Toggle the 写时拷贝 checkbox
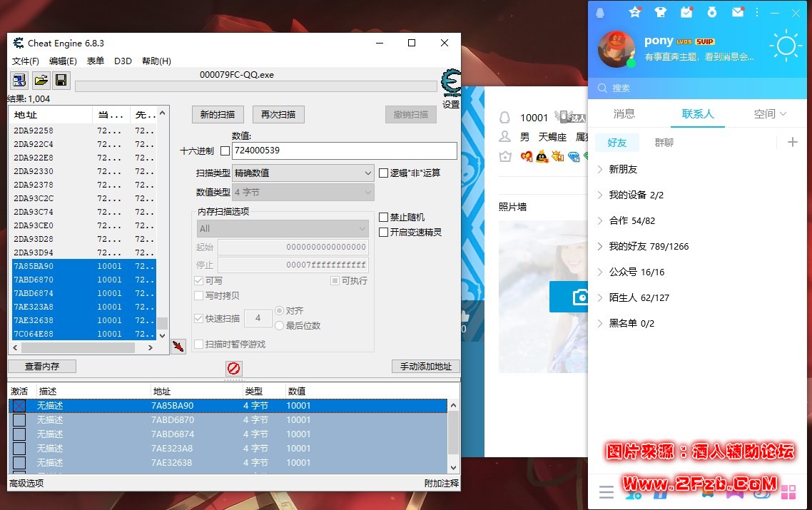 [x=198, y=295]
